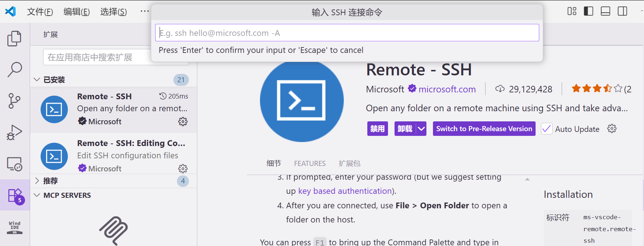Open the Explorer view in activity bar
Image resolution: width=644 pixels, height=246 pixels.
[15, 38]
